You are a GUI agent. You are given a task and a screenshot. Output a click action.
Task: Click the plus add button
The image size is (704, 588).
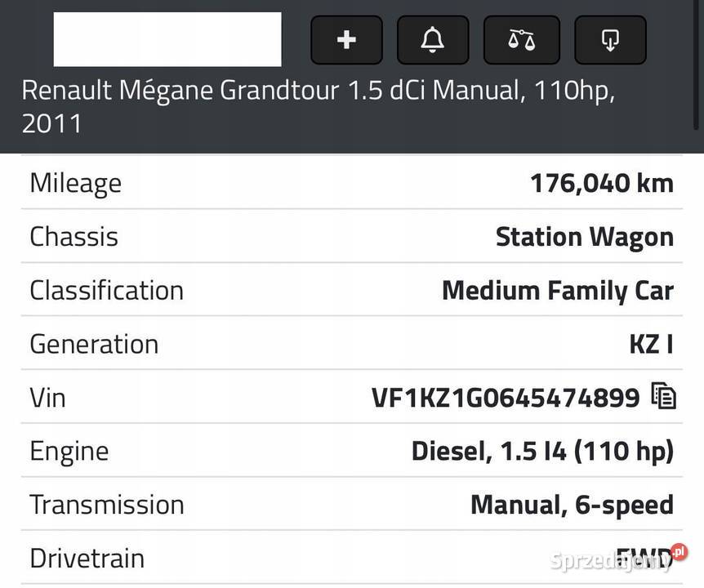coord(346,39)
